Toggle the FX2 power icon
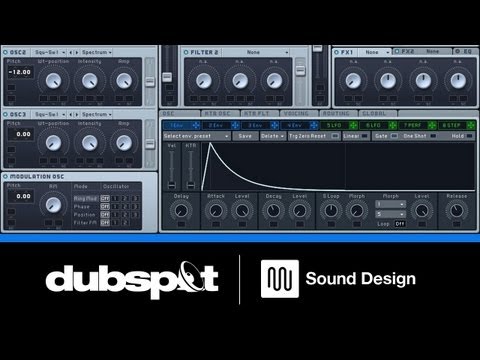This screenshot has width=480, height=360. [397, 51]
